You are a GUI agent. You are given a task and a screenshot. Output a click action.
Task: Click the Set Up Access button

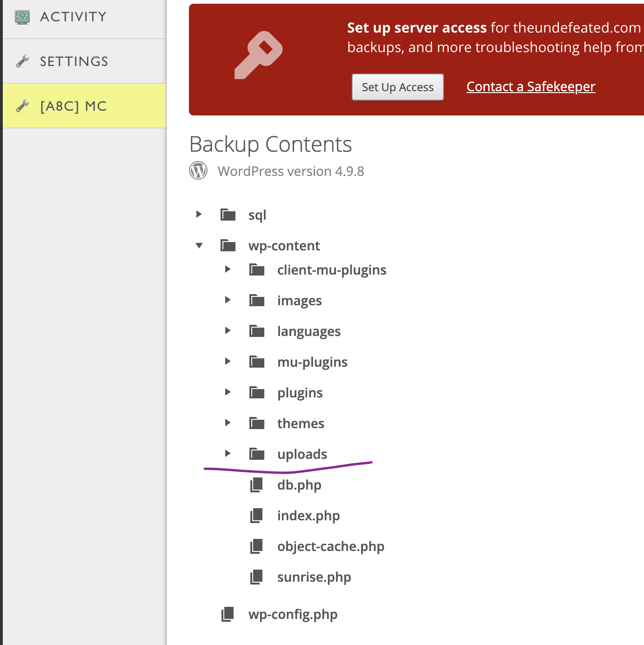click(398, 87)
